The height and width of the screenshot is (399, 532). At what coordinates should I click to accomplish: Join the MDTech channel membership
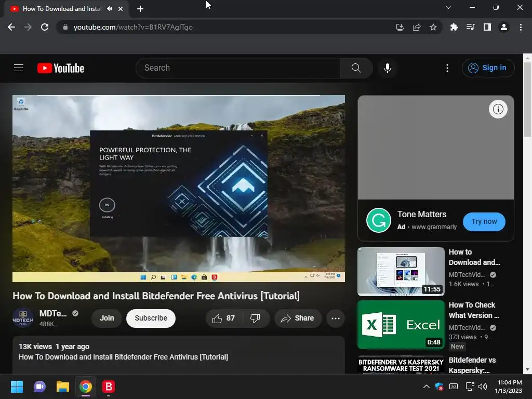coord(107,318)
